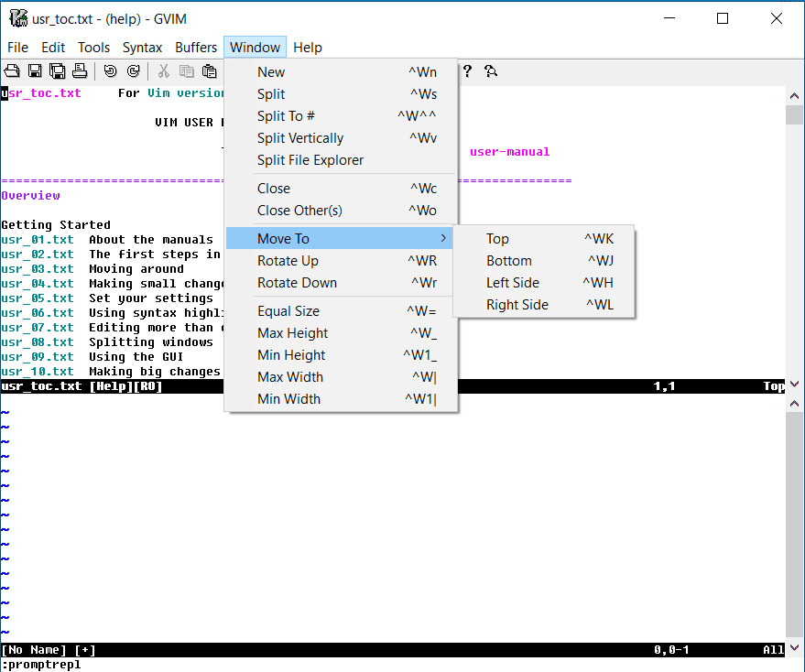Click the Redo toolbar icon
Screen dimensions: 805x672
[133, 70]
